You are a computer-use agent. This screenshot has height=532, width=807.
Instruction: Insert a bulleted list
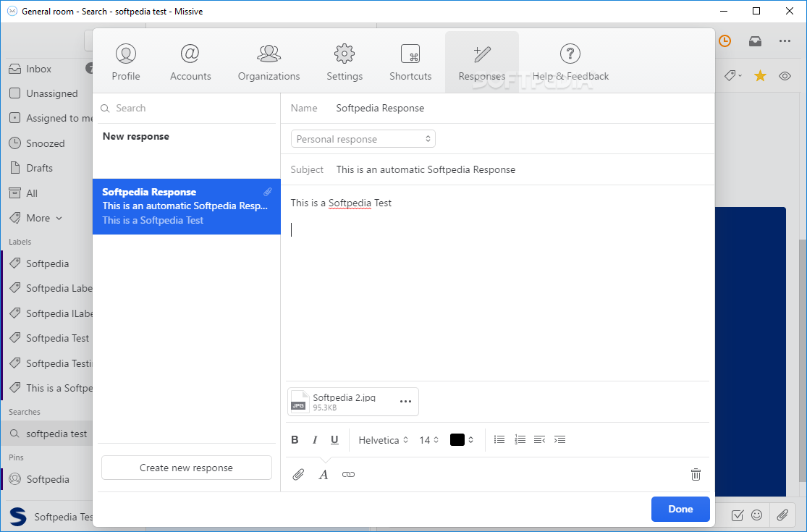click(x=499, y=439)
